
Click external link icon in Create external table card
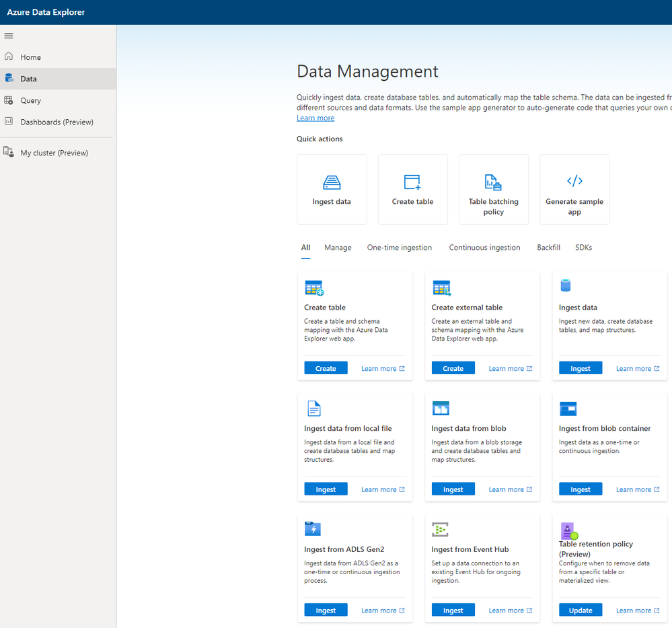529,368
